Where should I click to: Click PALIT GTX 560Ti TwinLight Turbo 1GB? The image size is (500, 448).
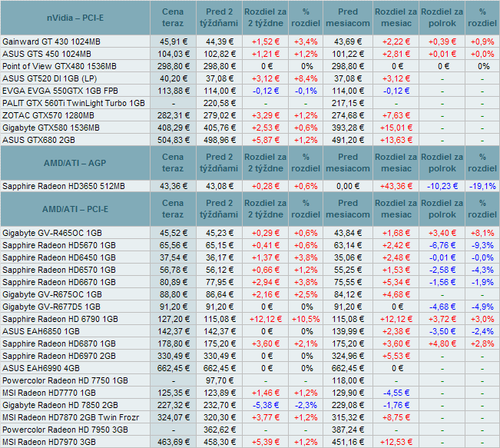74,103
